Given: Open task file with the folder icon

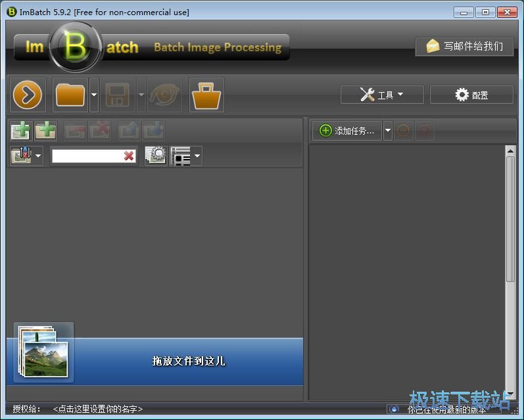Looking at the screenshot, I should click(x=70, y=95).
